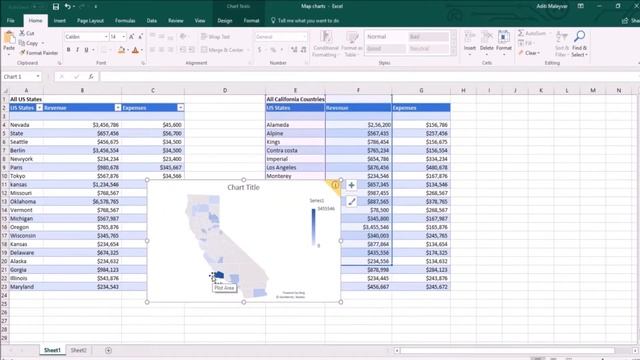Toggle Bold formatting
The image size is (640, 360).
68,50
